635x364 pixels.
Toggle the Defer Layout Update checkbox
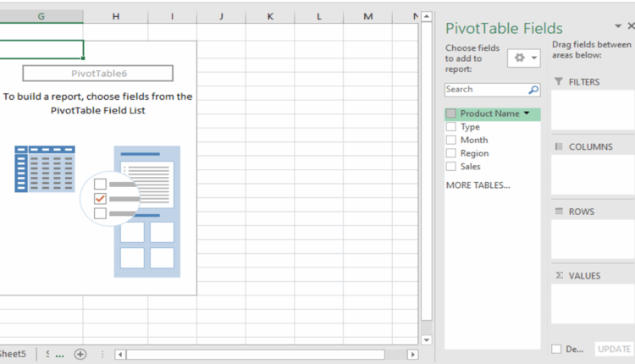coord(556,349)
